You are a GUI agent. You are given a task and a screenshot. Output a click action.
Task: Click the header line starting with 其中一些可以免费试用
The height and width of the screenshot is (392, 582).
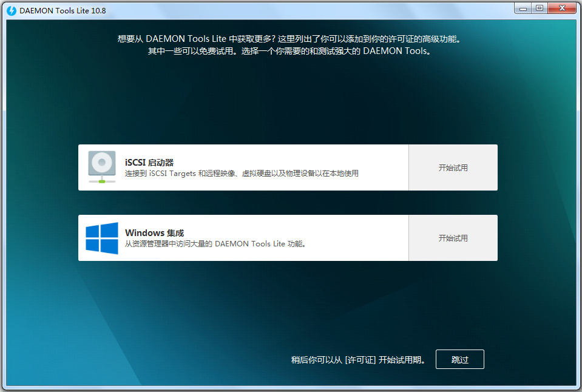pos(289,51)
